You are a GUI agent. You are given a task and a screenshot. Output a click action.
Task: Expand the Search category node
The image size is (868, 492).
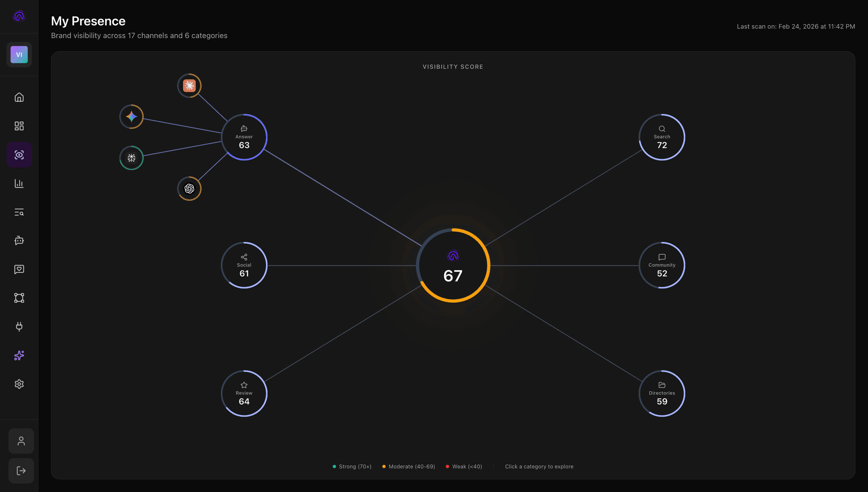pyautogui.click(x=662, y=137)
